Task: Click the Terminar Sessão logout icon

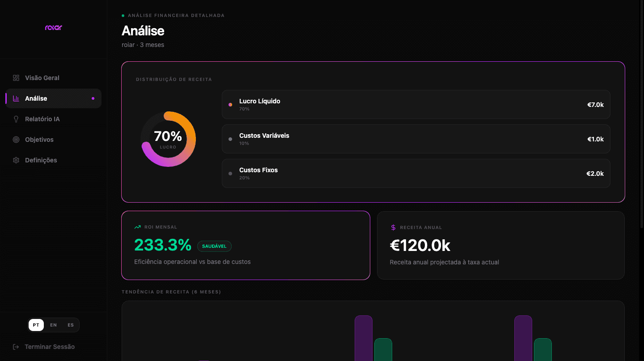Action: pyautogui.click(x=16, y=347)
